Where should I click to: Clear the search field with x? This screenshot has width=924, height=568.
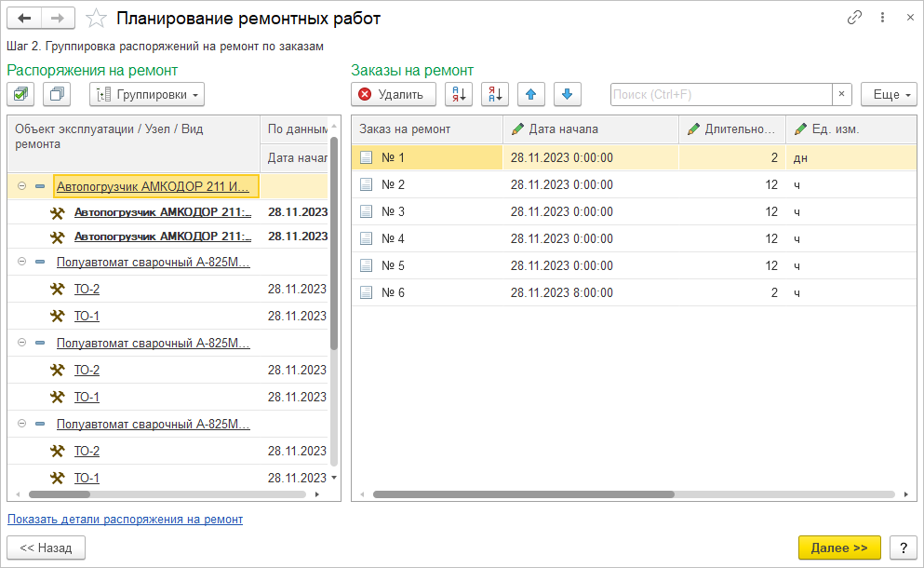click(841, 94)
